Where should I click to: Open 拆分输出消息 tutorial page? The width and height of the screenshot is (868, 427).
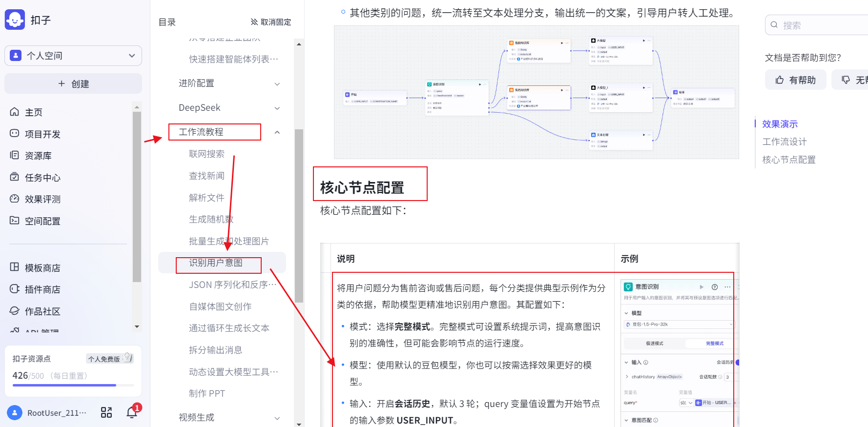pyautogui.click(x=215, y=350)
